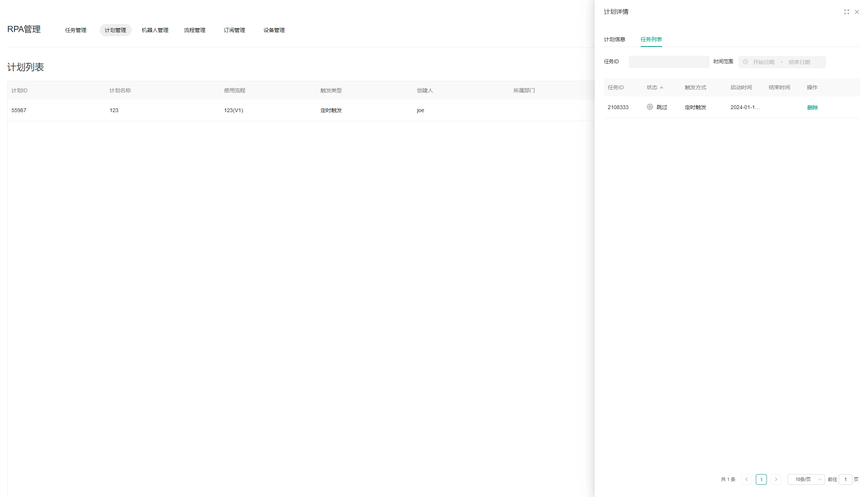Click the 任务ID search input field
The image size is (868, 497).
pyautogui.click(x=669, y=62)
